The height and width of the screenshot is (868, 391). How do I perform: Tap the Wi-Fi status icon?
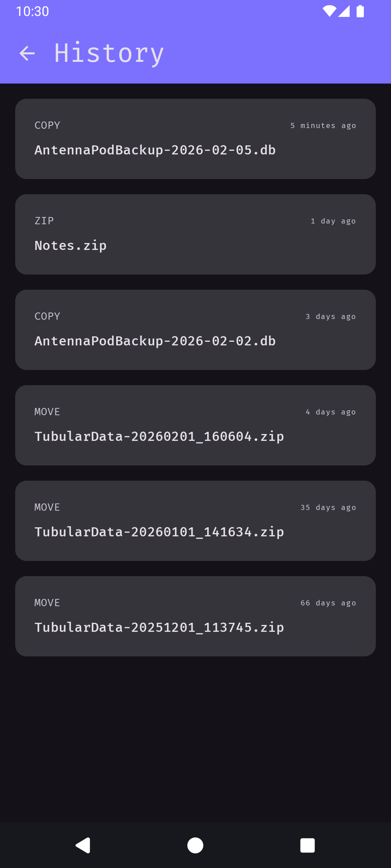[329, 11]
